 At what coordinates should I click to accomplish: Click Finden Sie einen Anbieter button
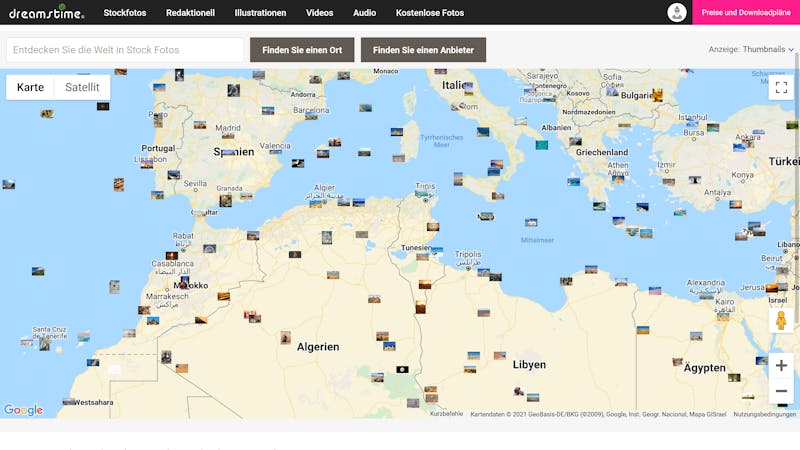tap(423, 50)
